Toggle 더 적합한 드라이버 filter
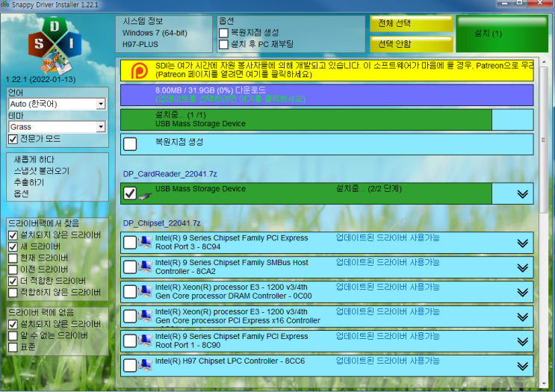555x392 pixels. coord(13,281)
